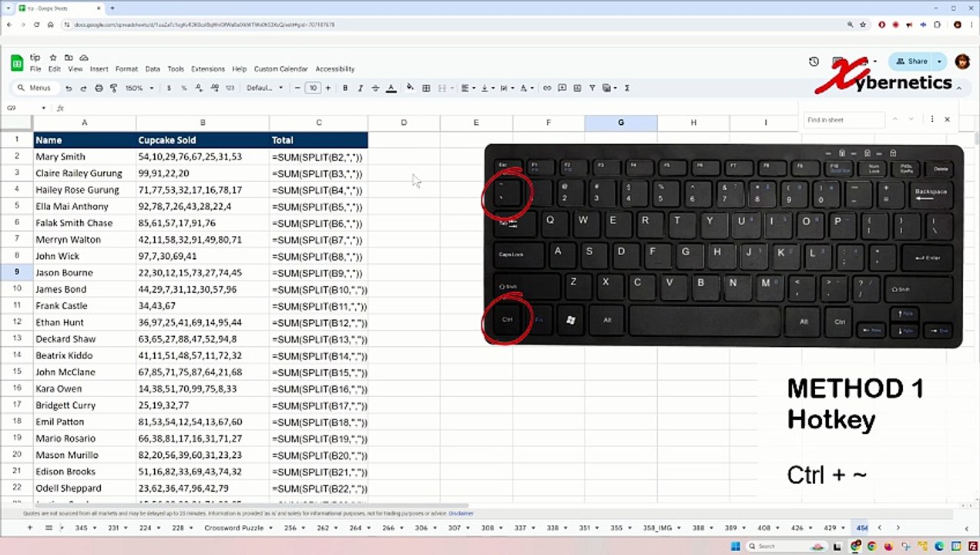This screenshot has width=980, height=555.
Task: Close the Find in sheet bar
Action: pos(947,119)
